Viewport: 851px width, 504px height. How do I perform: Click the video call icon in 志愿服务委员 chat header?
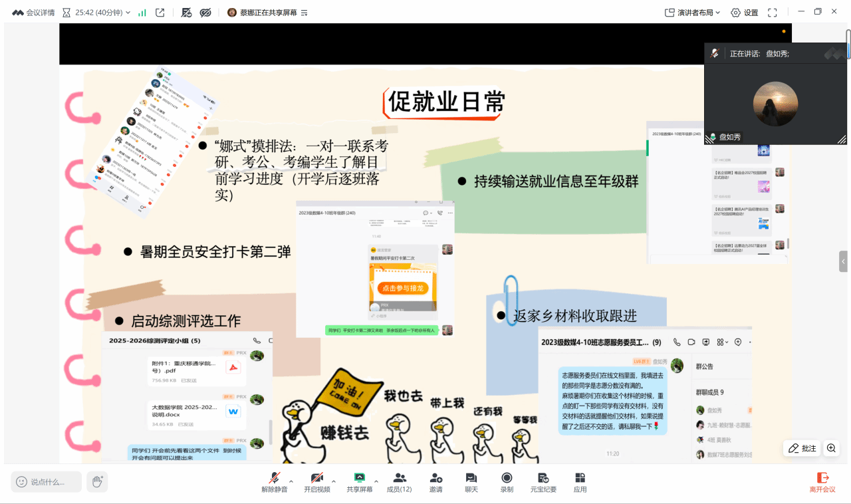(691, 342)
